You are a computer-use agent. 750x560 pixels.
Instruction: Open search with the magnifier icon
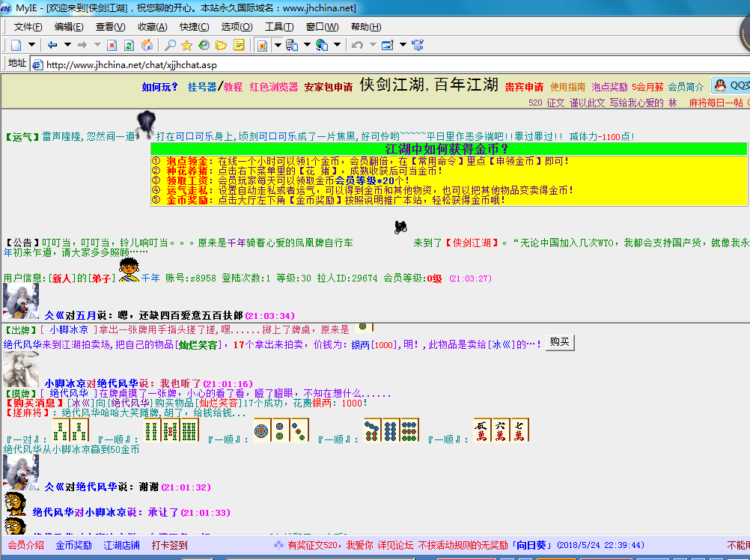pos(170,45)
